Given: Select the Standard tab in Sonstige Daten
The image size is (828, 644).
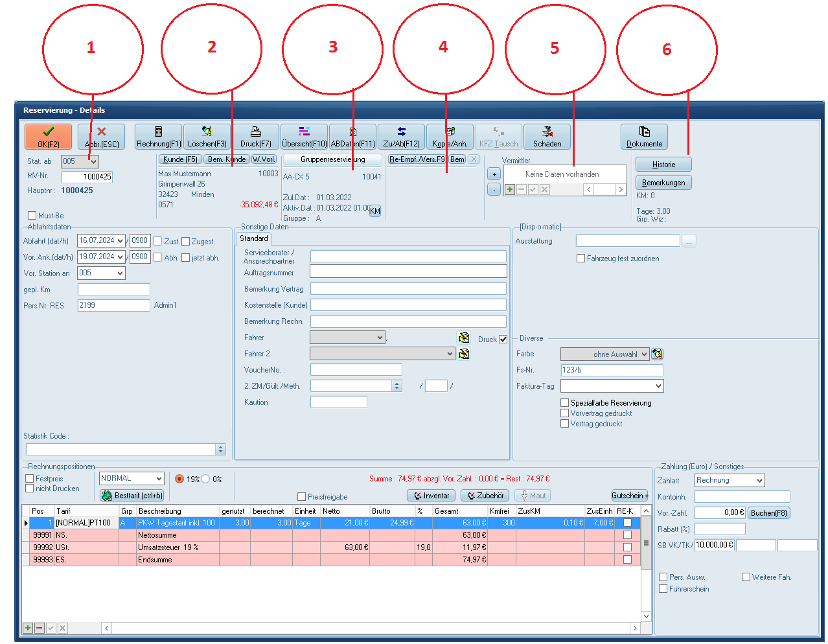Looking at the screenshot, I should [x=254, y=238].
